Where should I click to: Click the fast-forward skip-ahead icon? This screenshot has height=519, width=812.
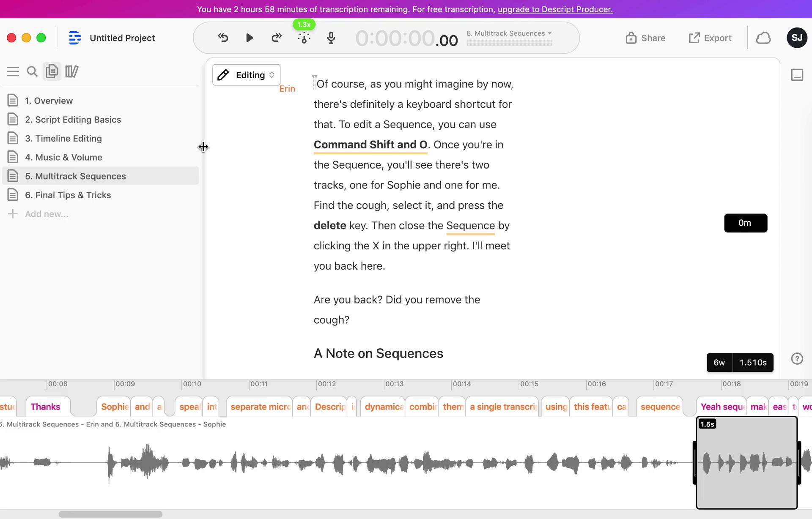pos(276,38)
